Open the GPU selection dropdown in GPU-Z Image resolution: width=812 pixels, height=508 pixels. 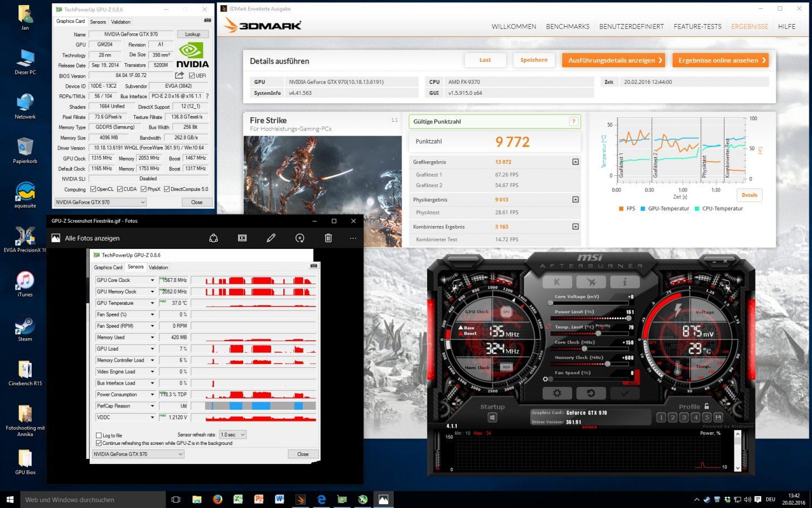pos(100,202)
